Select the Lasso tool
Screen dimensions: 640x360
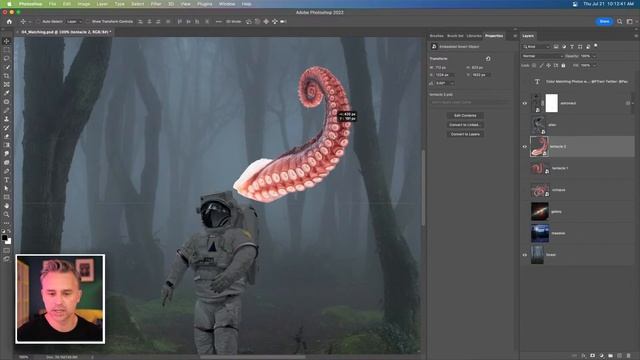pyautogui.click(x=7, y=58)
